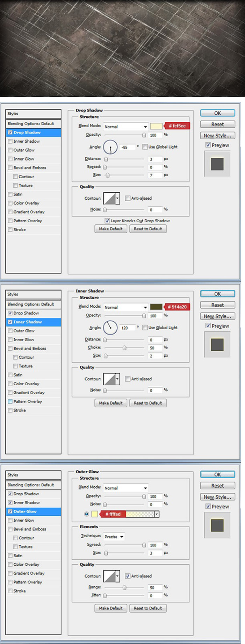Image resolution: width=245 pixels, height=644 pixels.
Task: Select Bevel and Emboss in Outer Glow dialog list
Action: pos(30,529)
